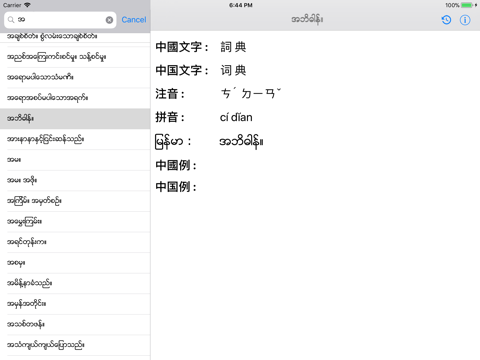This screenshot has height=360, width=480.
Task: Select the row အကြိမ်။ အမှတ်စဉ်။
Action: pos(75,201)
